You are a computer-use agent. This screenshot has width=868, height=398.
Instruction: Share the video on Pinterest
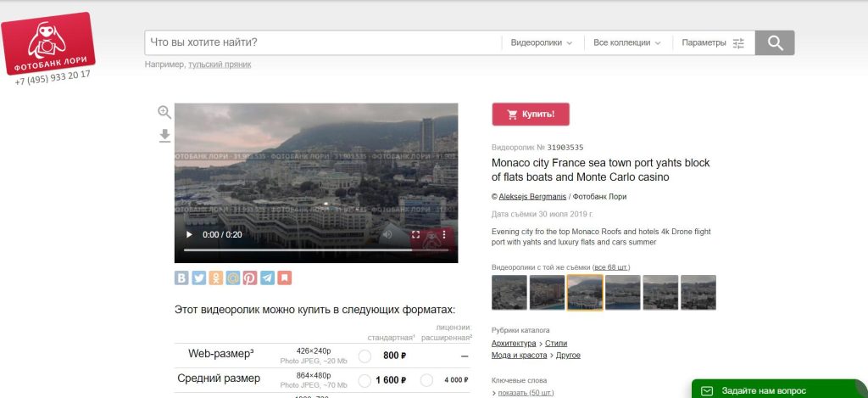pos(250,277)
